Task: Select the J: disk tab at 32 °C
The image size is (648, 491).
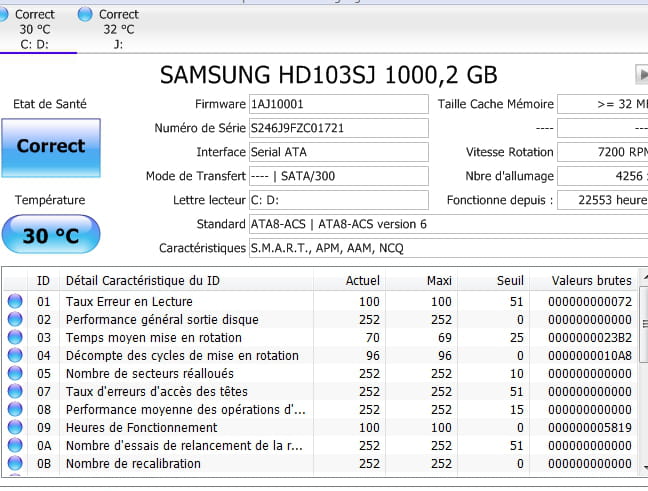Action: coord(119,29)
